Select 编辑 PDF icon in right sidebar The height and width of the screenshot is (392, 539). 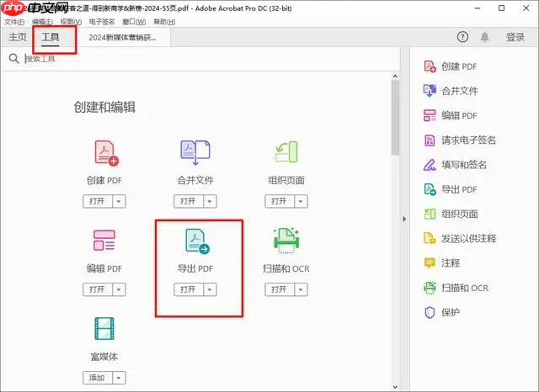tap(430, 116)
